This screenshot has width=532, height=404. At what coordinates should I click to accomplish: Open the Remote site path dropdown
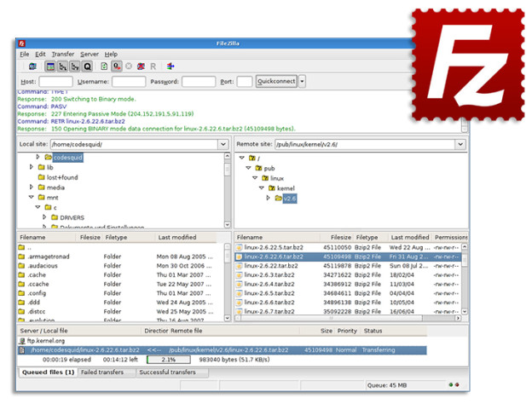[460, 144]
